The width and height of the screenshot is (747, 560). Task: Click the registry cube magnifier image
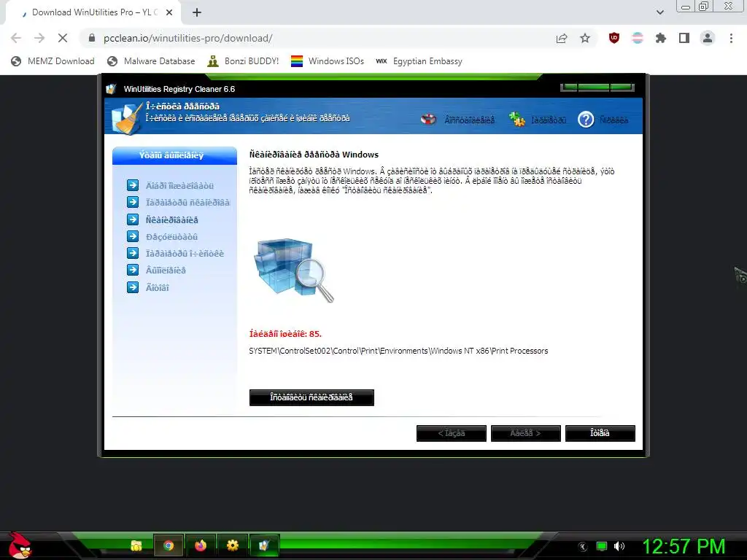[294, 269]
